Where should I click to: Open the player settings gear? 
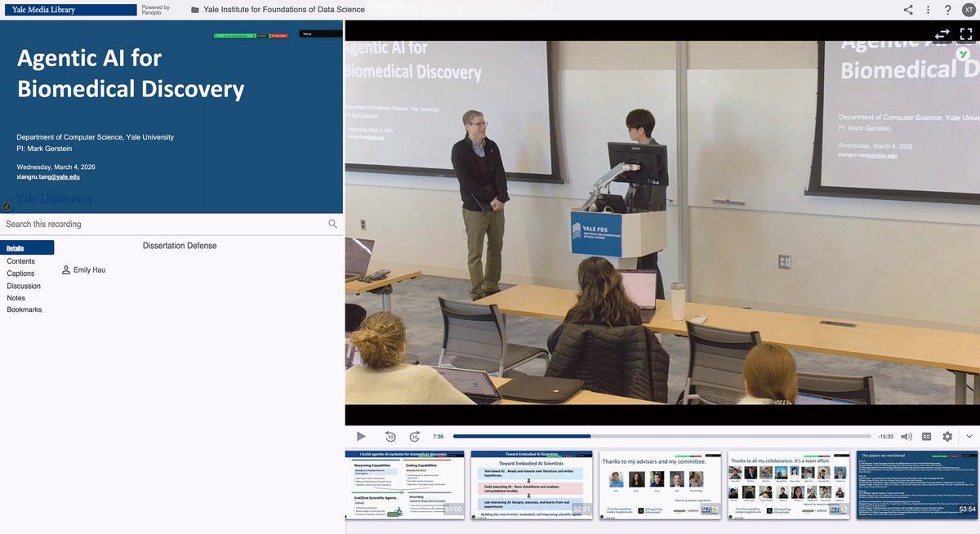pyautogui.click(x=947, y=437)
